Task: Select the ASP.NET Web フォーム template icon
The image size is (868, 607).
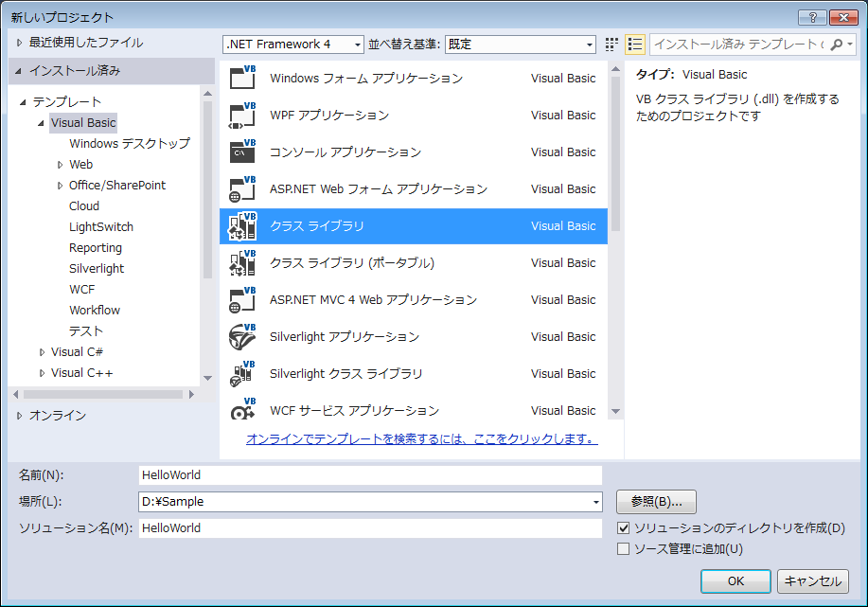Action: click(242, 188)
